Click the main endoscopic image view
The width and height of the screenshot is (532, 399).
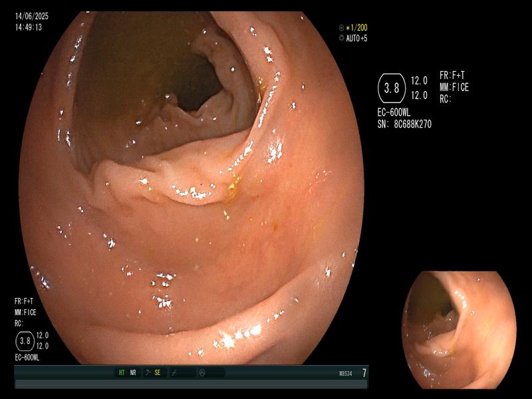tap(192, 188)
